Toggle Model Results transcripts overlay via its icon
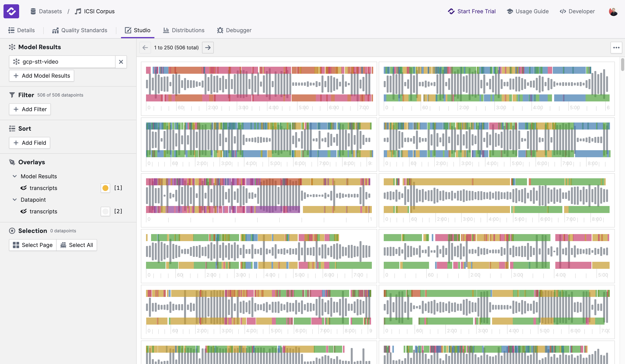Image resolution: width=625 pixels, height=364 pixels. coord(24,188)
